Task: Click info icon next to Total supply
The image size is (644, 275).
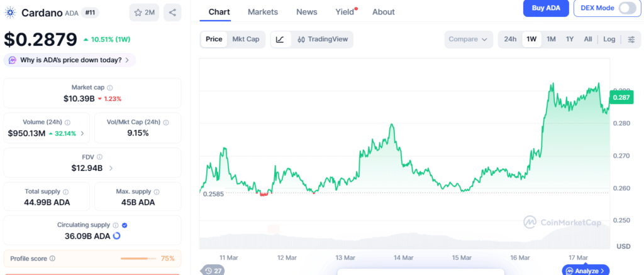Action: pyautogui.click(x=66, y=191)
